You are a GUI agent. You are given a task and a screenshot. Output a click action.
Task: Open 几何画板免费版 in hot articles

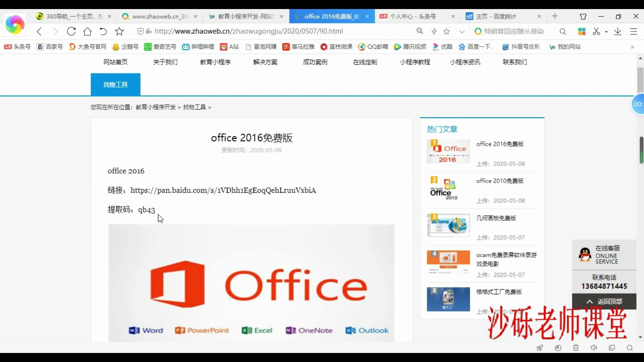pyautogui.click(x=496, y=218)
